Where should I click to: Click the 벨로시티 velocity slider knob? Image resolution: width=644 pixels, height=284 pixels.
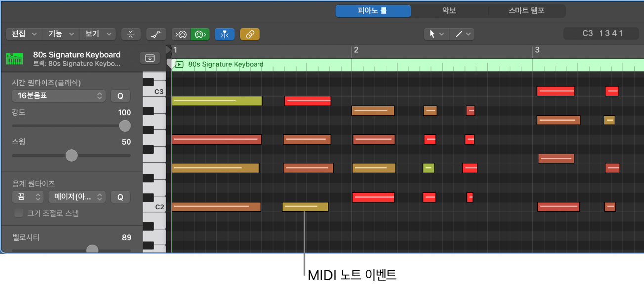point(92,249)
